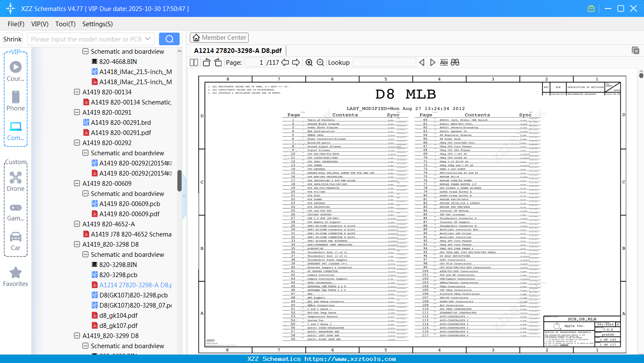Click the file tree vertical scrollbar thumb
Screen dimensions: 644x363
tap(179, 181)
